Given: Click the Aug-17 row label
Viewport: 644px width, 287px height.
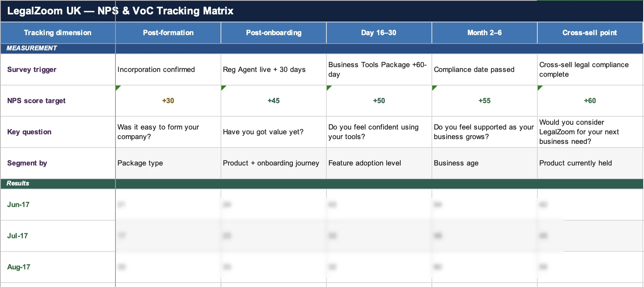Looking at the screenshot, I should [19, 267].
